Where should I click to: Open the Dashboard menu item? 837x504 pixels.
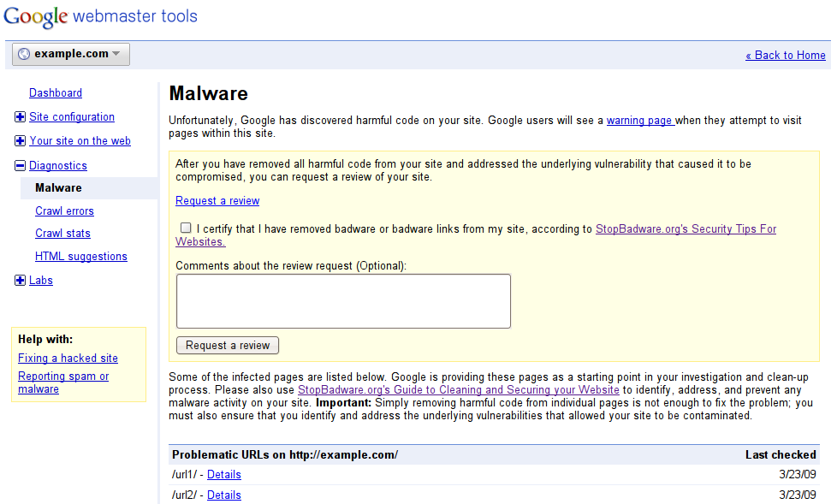56,93
